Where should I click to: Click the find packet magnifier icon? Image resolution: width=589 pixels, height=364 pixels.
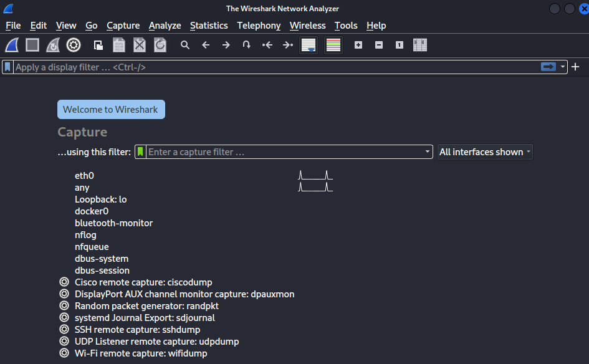pyautogui.click(x=185, y=45)
